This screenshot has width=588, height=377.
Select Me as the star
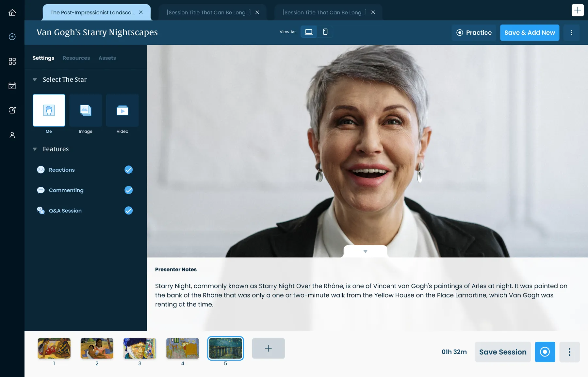[49, 110]
